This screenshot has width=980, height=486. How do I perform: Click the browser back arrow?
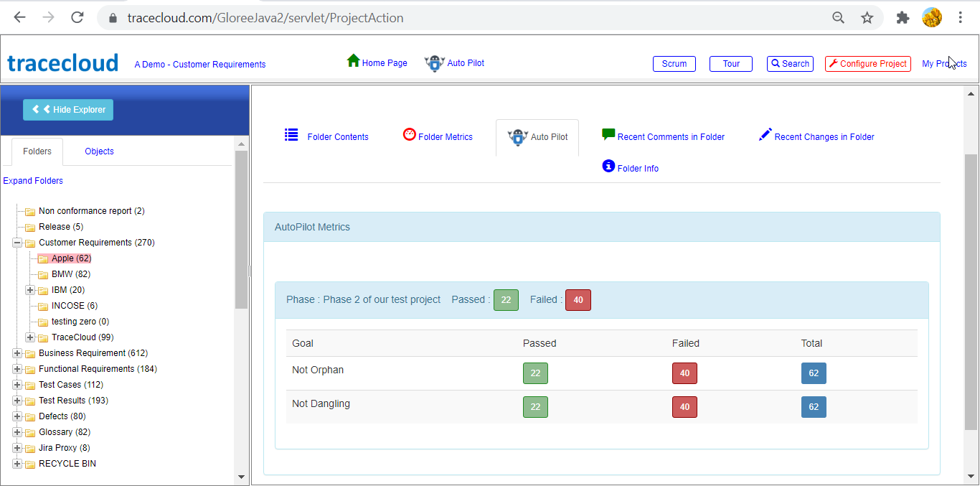pos(19,18)
